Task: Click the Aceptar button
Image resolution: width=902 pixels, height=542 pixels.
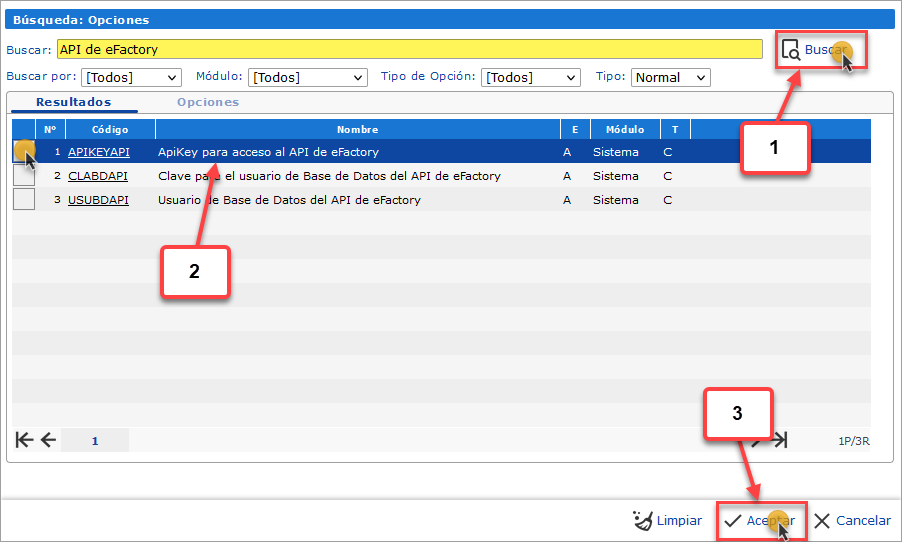Action: pyautogui.click(x=759, y=520)
